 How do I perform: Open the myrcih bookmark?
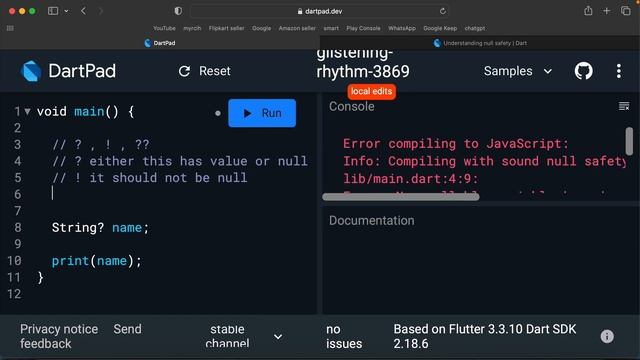pos(192,28)
